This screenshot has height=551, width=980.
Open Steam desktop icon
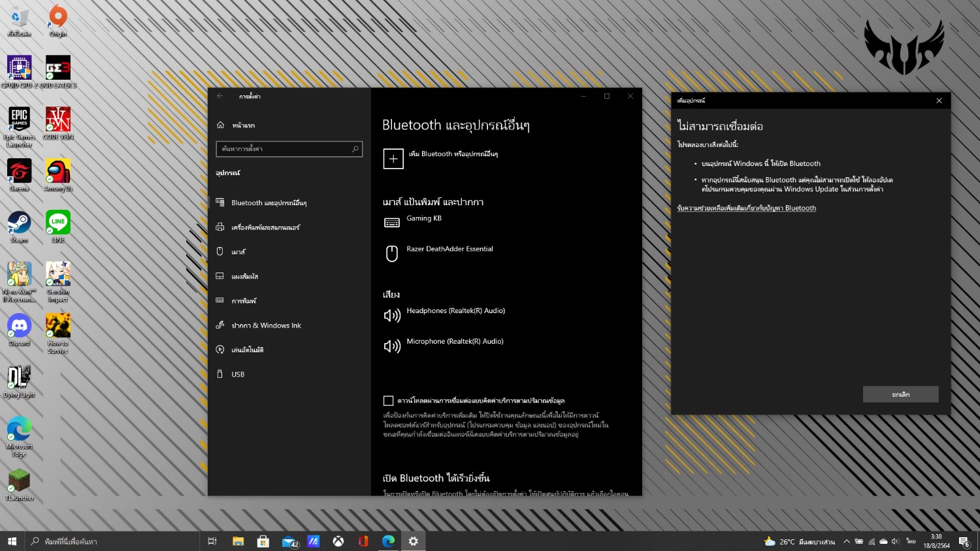[20, 227]
